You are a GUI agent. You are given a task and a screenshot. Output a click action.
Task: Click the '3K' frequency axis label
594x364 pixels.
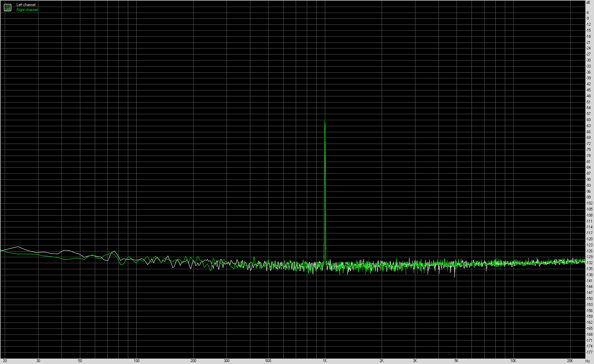(x=415, y=361)
